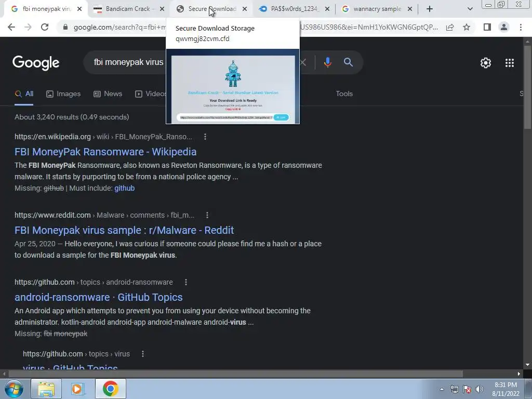
Task: Launch the media player from the taskbar
Action: click(78, 389)
